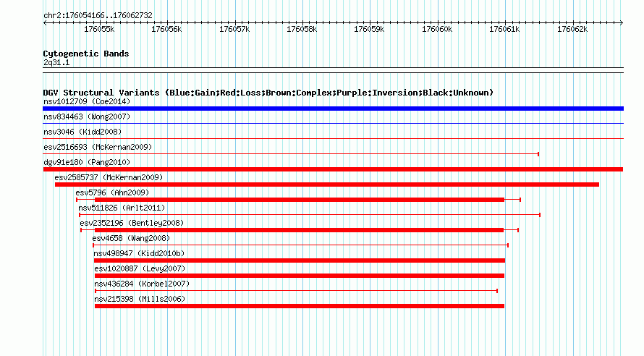The image size is (644, 356).
Task: Open the esv2352196 (Bentley2008) label
Action: [x=132, y=223]
